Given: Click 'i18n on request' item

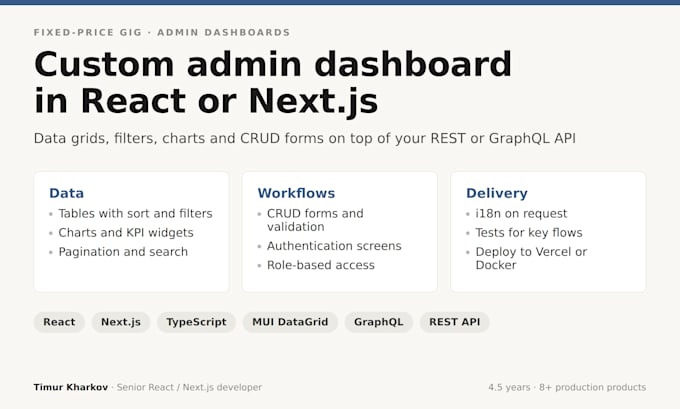Looking at the screenshot, I should pyautogui.click(x=521, y=213).
